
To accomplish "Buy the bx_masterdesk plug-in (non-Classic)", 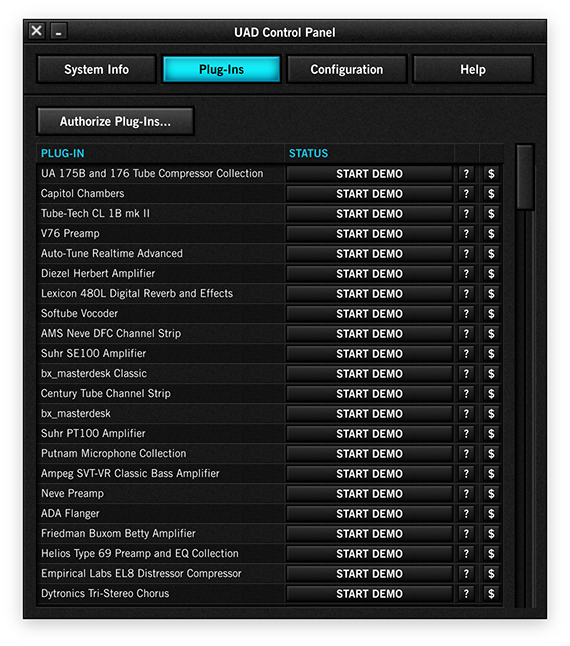I will [491, 414].
